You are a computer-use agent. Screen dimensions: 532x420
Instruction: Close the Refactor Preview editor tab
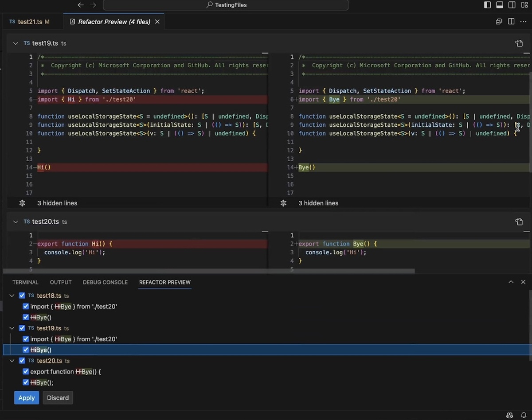(157, 22)
